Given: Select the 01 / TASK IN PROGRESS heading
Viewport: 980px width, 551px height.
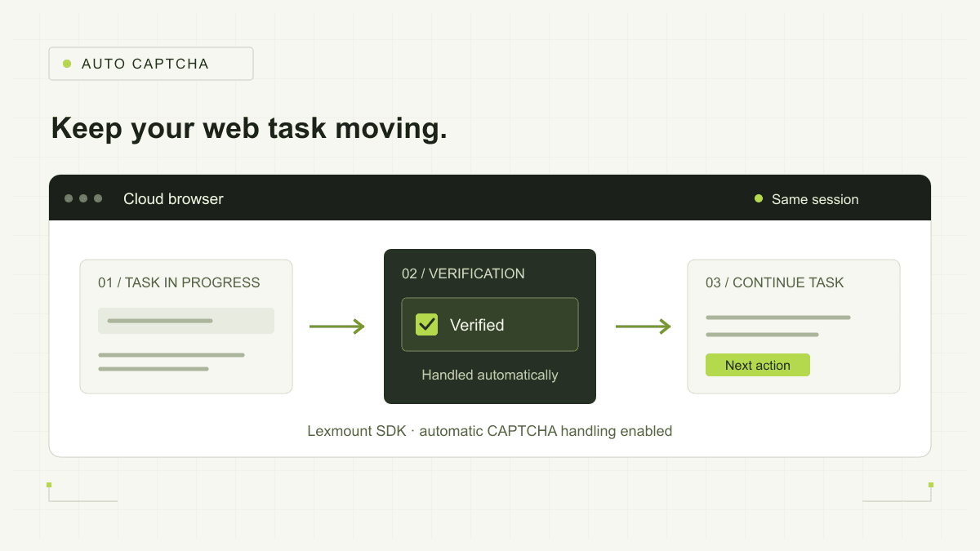Looking at the screenshot, I should pyautogui.click(x=179, y=282).
